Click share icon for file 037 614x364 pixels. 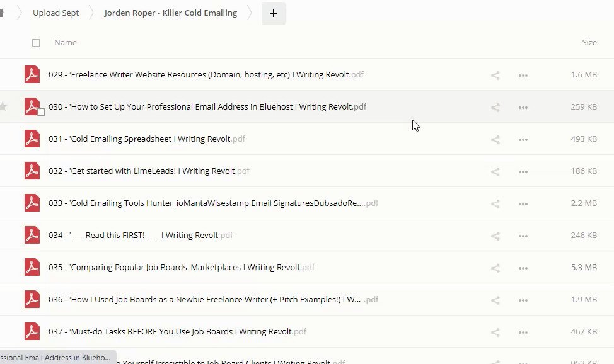coord(495,332)
